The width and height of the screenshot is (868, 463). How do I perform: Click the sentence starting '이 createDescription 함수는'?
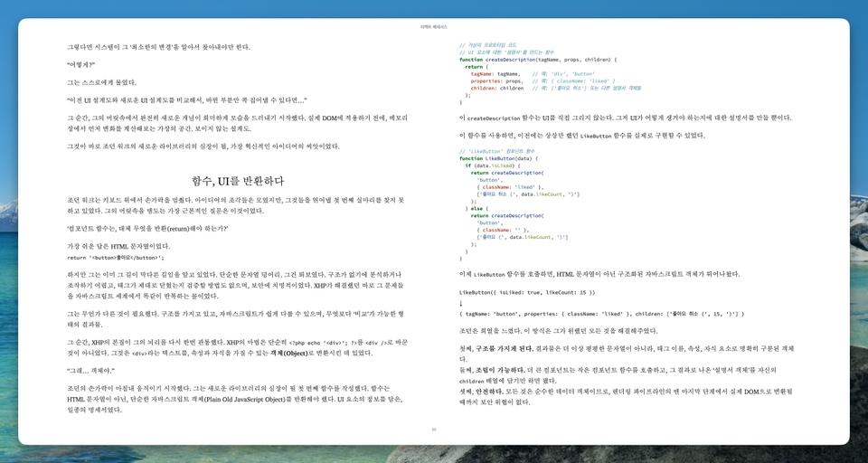[x=626, y=118]
